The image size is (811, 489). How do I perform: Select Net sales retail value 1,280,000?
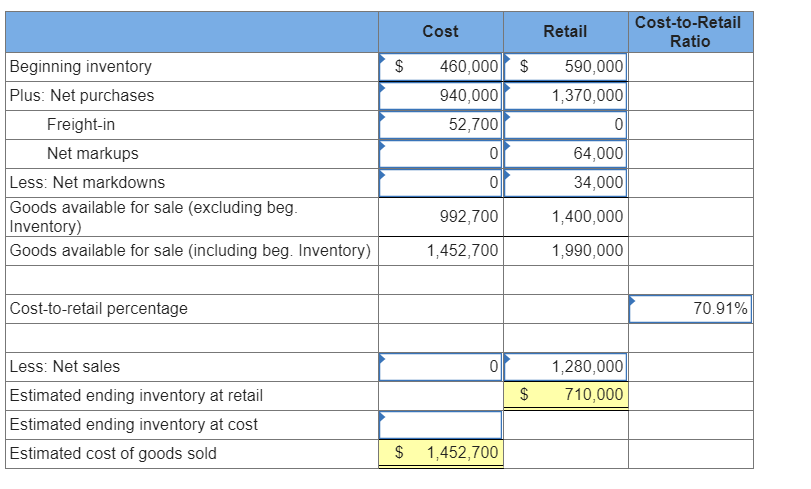point(565,367)
